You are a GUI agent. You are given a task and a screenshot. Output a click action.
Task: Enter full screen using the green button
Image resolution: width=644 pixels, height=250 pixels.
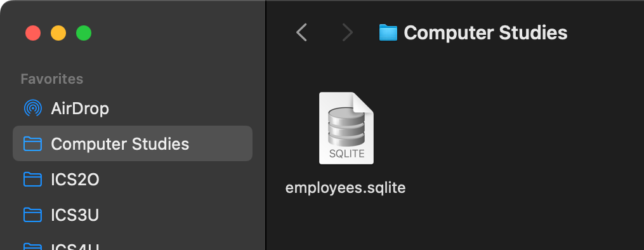click(x=84, y=33)
